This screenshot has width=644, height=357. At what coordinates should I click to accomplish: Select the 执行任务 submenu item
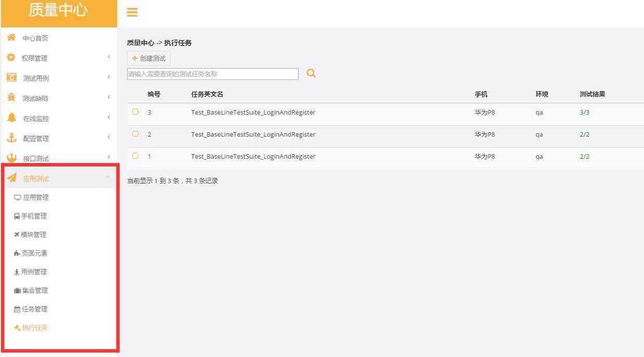[35, 328]
